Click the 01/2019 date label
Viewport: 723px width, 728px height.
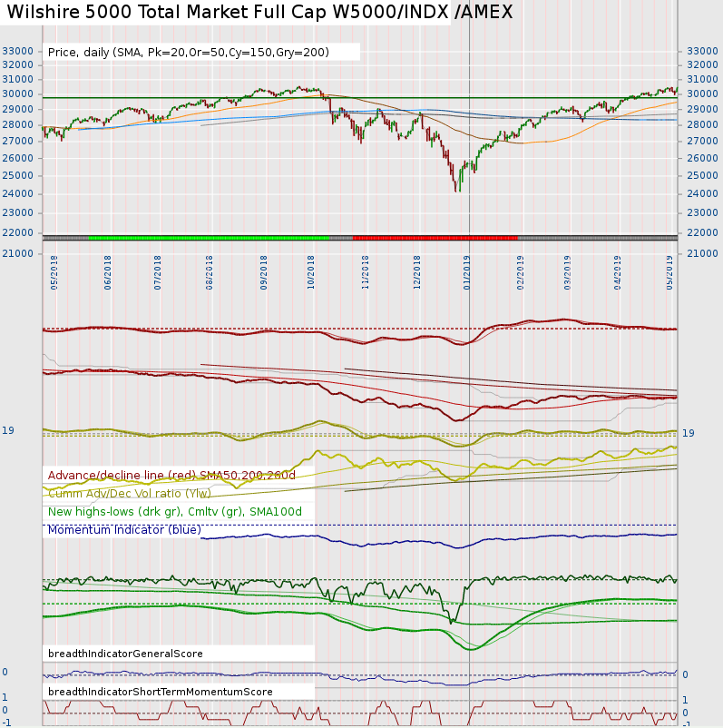[x=466, y=272]
